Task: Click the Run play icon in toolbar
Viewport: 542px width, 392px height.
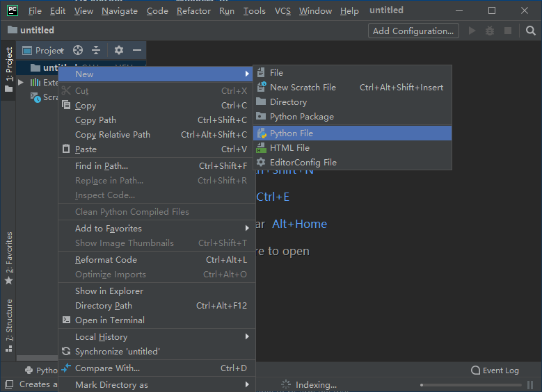Action: point(472,31)
